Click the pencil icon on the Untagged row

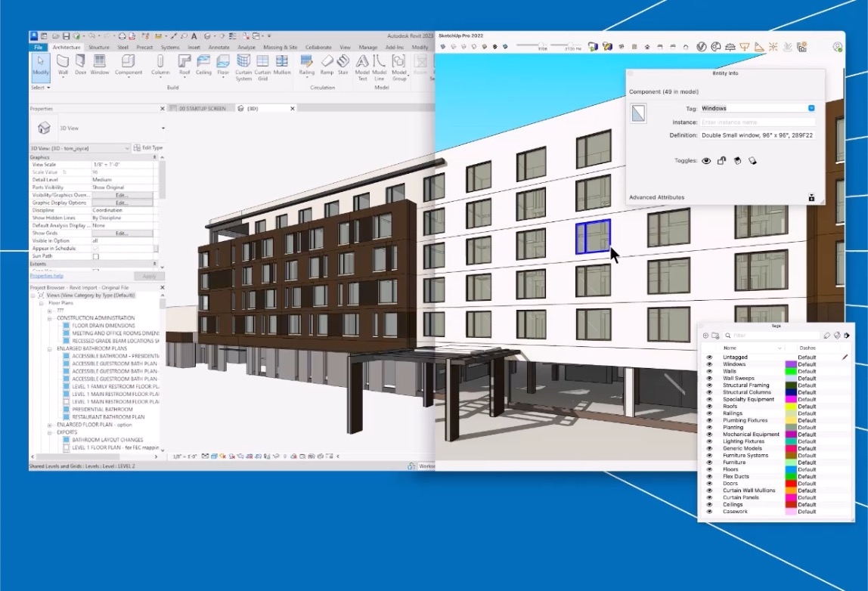pyautogui.click(x=844, y=357)
